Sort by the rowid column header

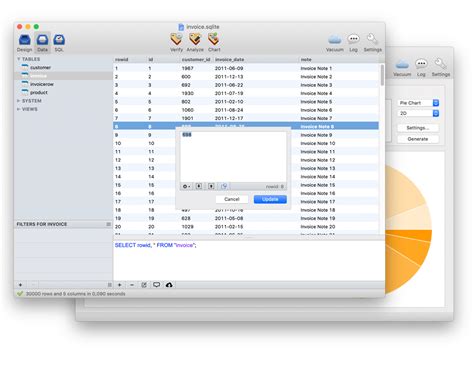(x=122, y=60)
